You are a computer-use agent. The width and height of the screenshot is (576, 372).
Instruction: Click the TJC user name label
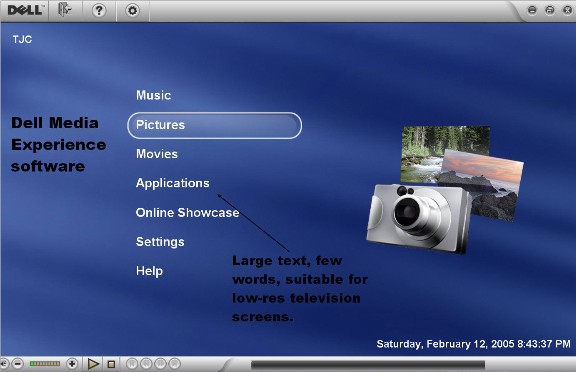[22, 39]
